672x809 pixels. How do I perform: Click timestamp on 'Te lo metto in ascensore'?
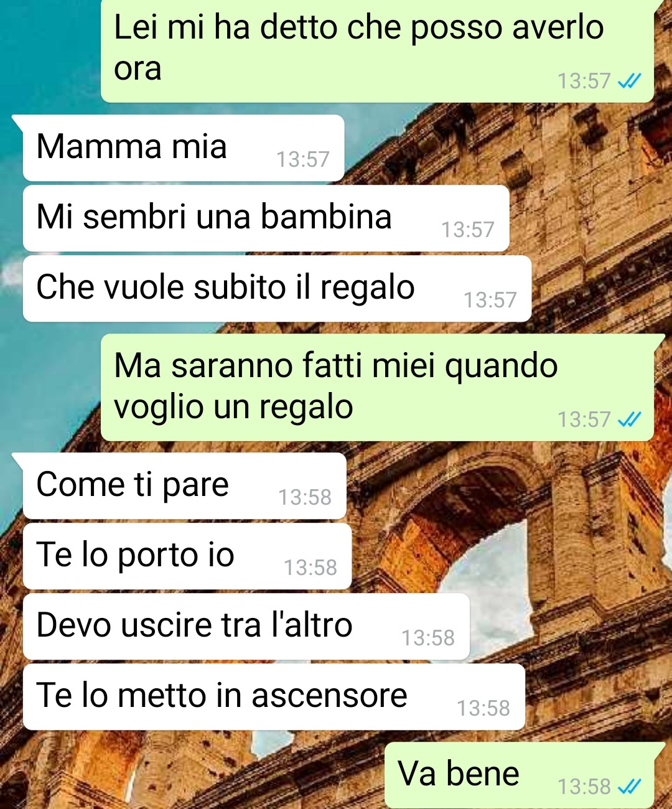(x=483, y=708)
